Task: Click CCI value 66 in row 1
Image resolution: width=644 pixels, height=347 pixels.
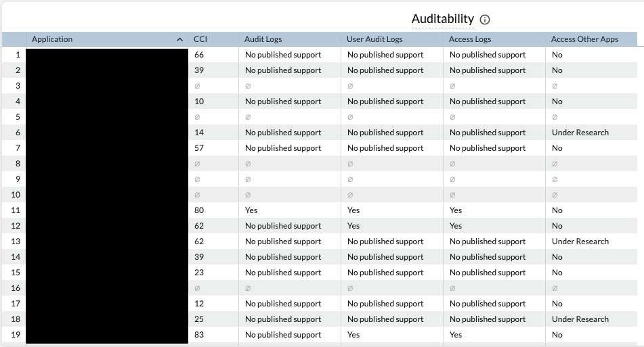Action: (199, 55)
